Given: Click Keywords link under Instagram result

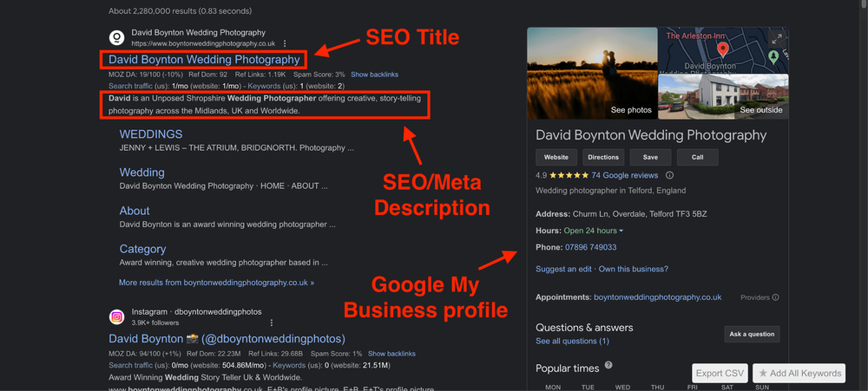Looking at the screenshot, I should (288, 365).
